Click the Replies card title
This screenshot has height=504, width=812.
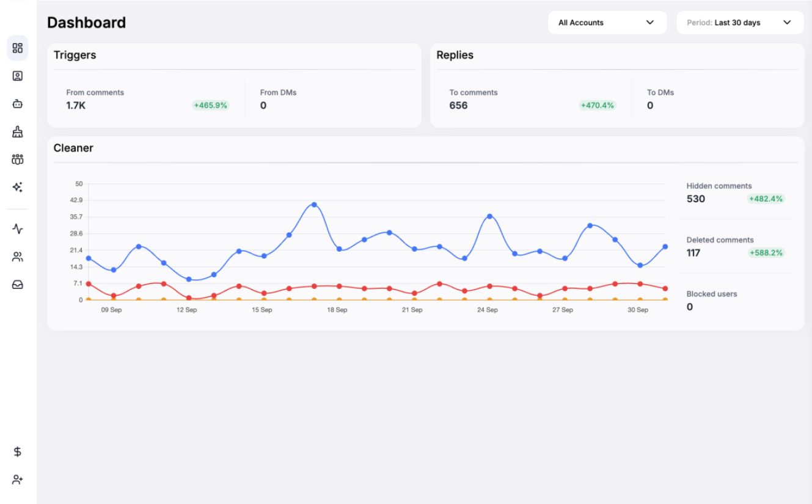pos(455,55)
